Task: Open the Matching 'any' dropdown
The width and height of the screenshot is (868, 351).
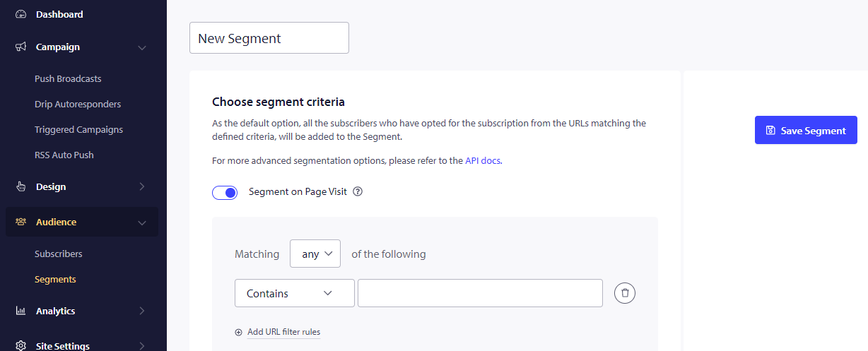Action: [315, 254]
